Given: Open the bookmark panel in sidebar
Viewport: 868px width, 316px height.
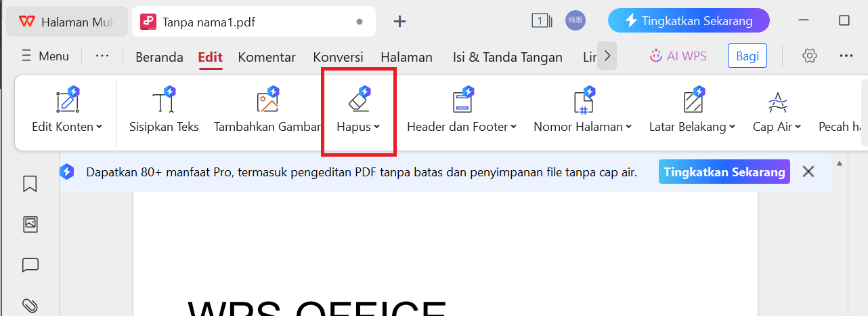Looking at the screenshot, I should tap(30, 184).
